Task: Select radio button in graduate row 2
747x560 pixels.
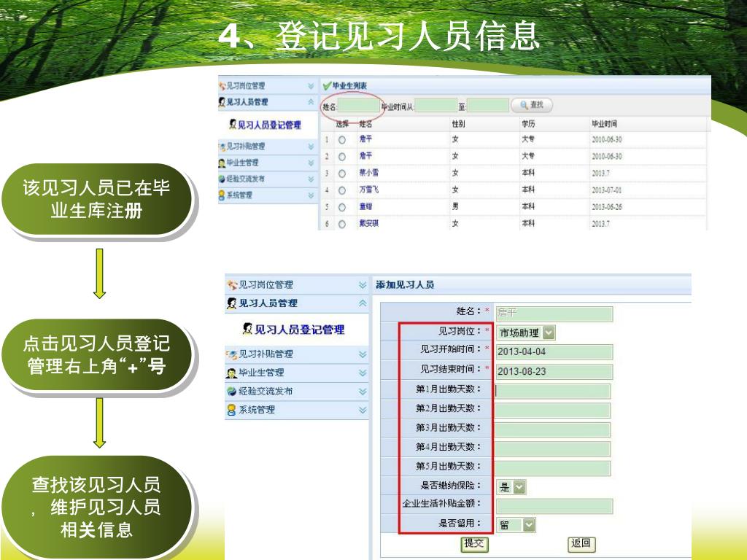Action: pos(342,157)
